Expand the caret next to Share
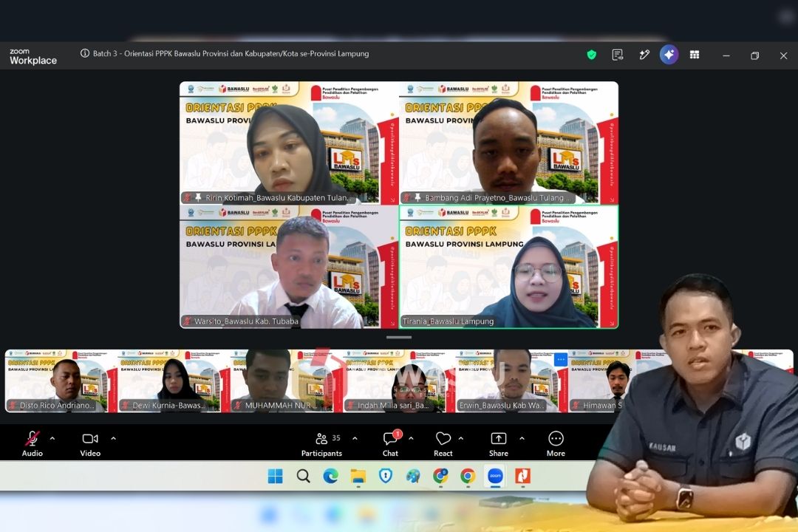The height and width of the screenshot is (532, 798). pyautogui.click(x=522, y=438)
